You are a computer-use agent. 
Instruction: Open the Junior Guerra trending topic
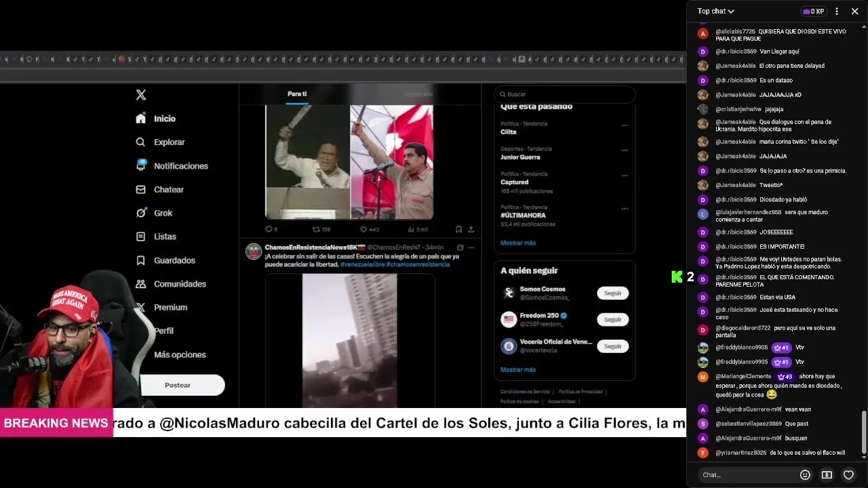(x=520, y=157)
